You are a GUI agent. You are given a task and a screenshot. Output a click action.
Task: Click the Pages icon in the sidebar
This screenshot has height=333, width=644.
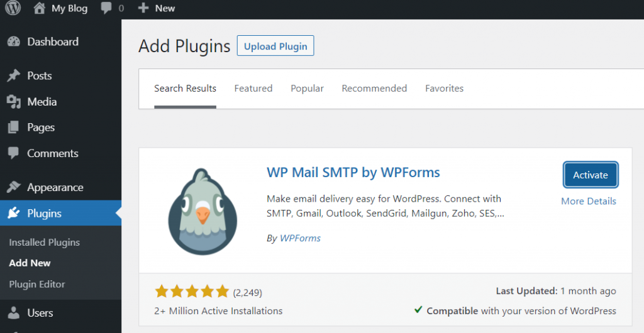(x=14, y=128)
